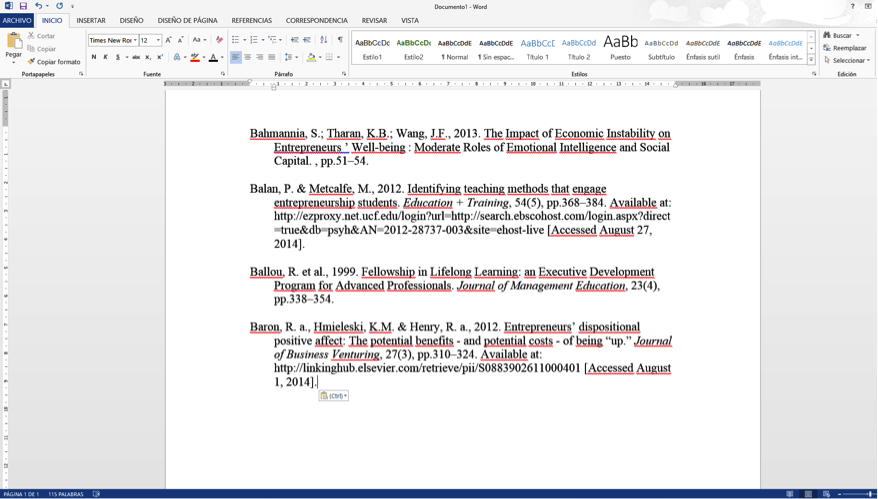
Task: Open Word help with the question mark
Action: coord(853,6)
